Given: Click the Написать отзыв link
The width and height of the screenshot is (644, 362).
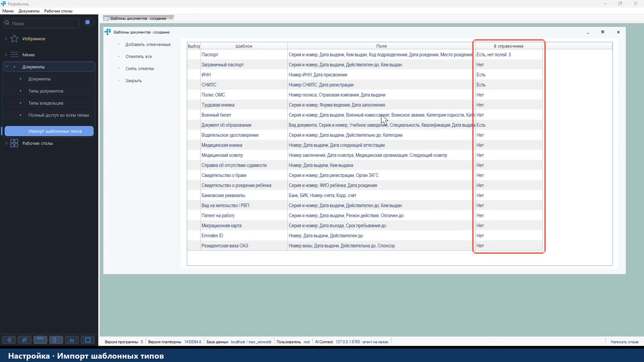Looking at the screenshot, I should 624,342.
